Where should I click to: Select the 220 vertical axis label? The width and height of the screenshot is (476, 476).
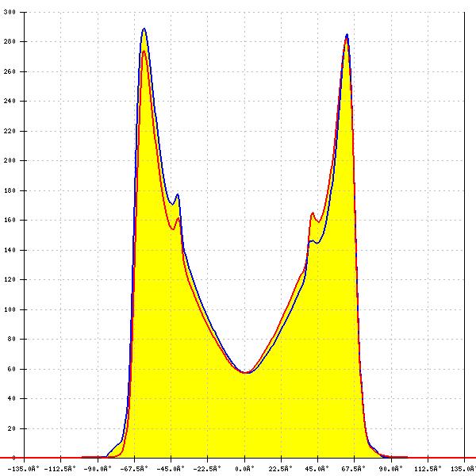(x=10, y=131)
